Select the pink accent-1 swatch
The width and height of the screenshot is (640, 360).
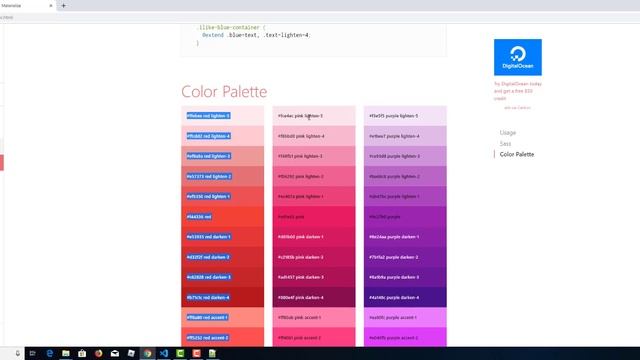(x=314, y=318)
